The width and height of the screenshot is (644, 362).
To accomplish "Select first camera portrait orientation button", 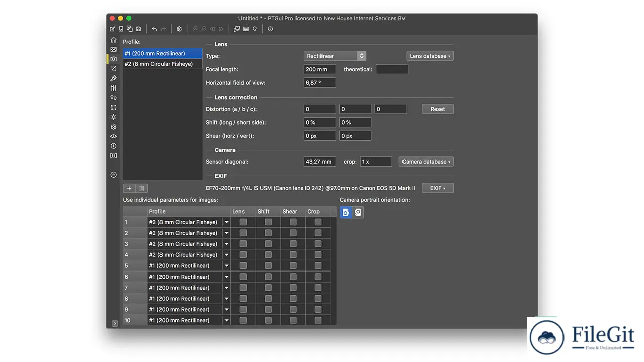I will (x=346, y=212).
